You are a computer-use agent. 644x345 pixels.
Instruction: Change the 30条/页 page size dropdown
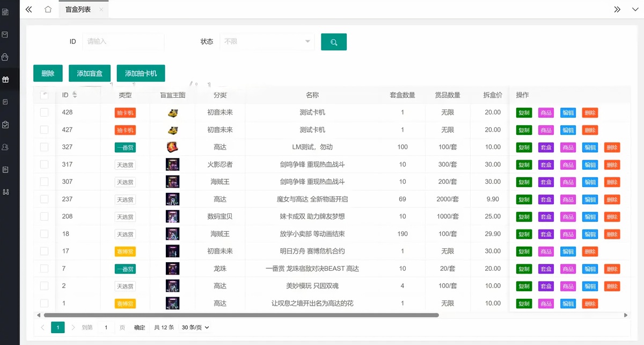[x=195, y=327]
